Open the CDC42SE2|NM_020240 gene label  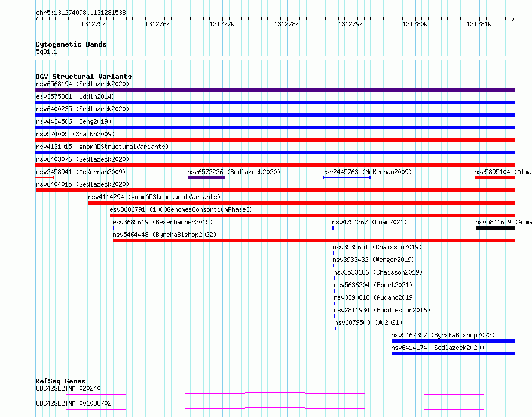click(x=68, y=388)
